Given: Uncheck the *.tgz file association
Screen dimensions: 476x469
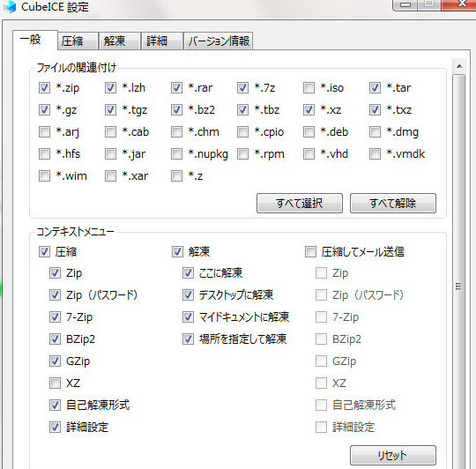Looking at the screenshot, I should pos(110,110).
